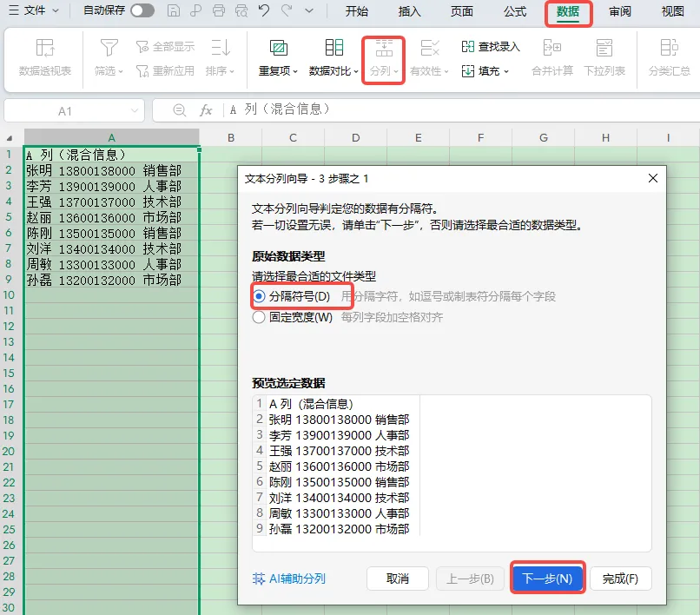Click the 全部显示 button
Screen dimensions: 700x615
165,46
